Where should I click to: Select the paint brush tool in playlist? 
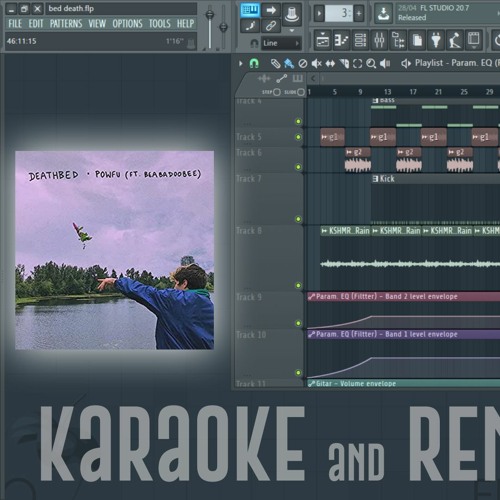coord(289,63)
